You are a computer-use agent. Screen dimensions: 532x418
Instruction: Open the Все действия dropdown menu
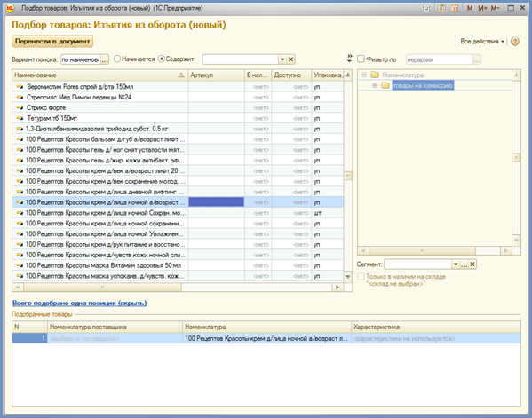pyautogui.click(x=482, y=42)
